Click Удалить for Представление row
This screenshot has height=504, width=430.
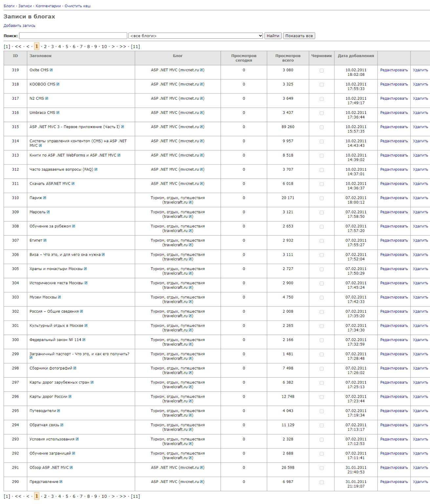(x=420, y=482)
